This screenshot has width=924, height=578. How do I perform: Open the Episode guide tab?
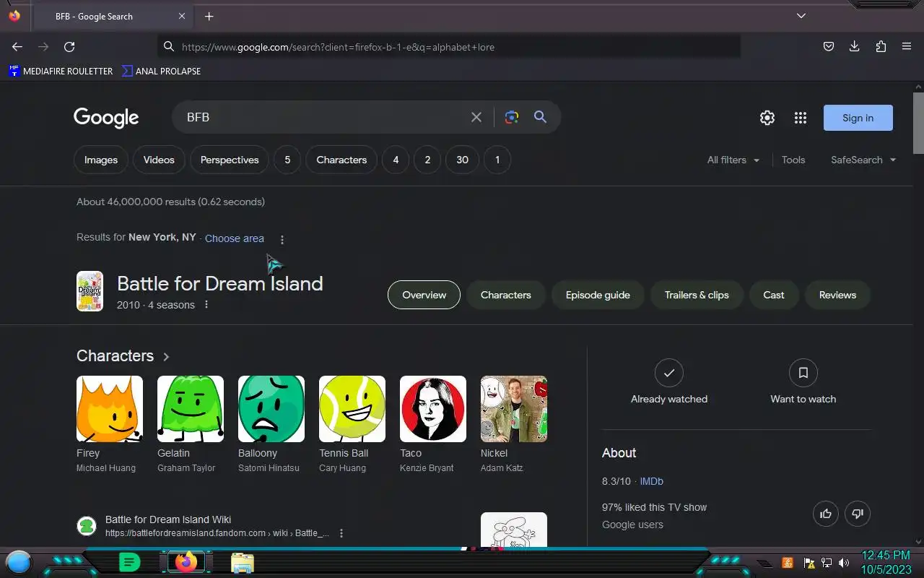[598, 295]
